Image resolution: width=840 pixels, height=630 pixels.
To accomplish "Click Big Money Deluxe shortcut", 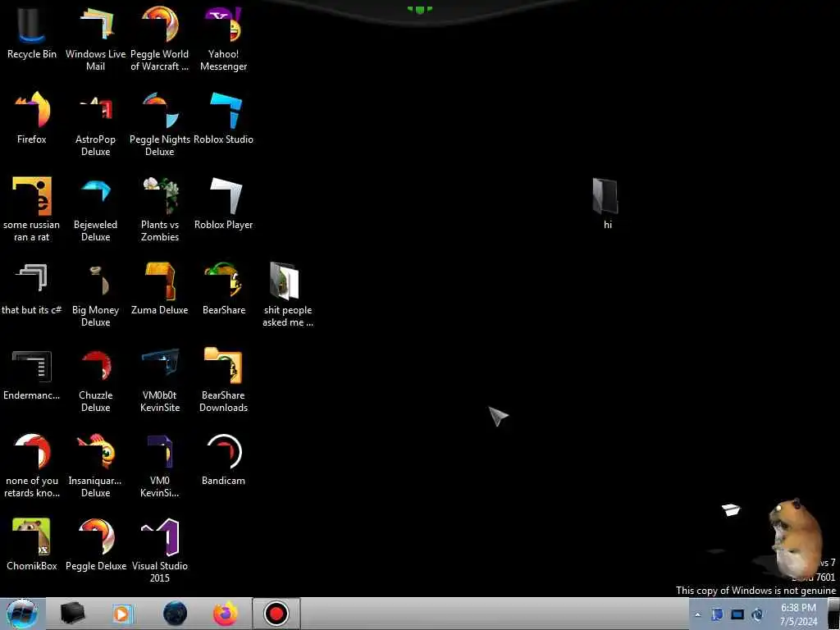I will click(95, 294).
